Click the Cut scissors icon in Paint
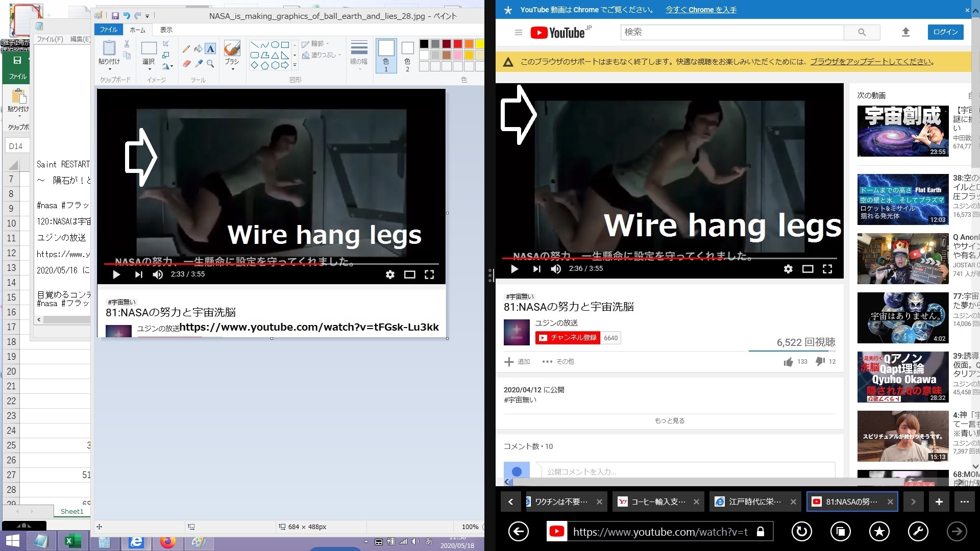The width and height of the screenshot is (980, 551). (127, 44)
